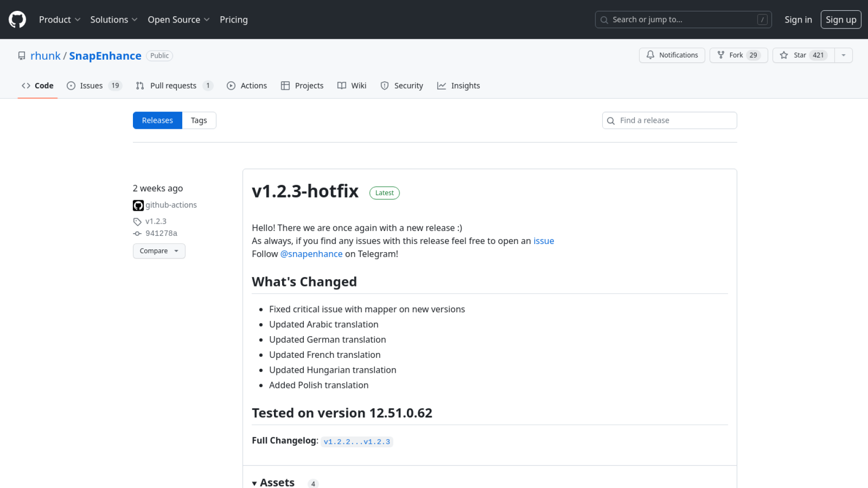Open the v1.2.2...v1.2.3 changelog link
The width and height of the screenshot is (868, 488).
pos(356,441)
